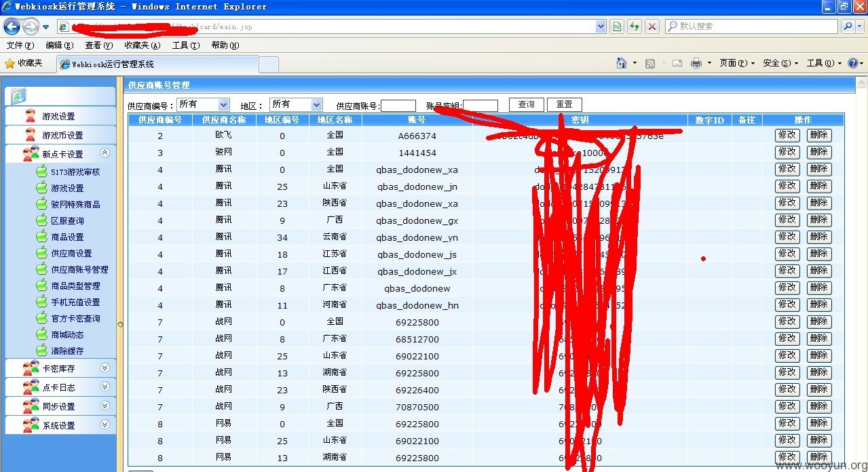Click the help question mark icon

tap(852, 63)
